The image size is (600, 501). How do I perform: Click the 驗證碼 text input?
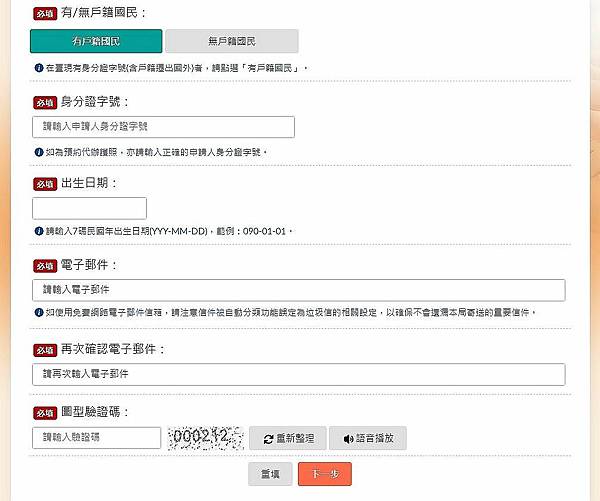tap(97, 438)
